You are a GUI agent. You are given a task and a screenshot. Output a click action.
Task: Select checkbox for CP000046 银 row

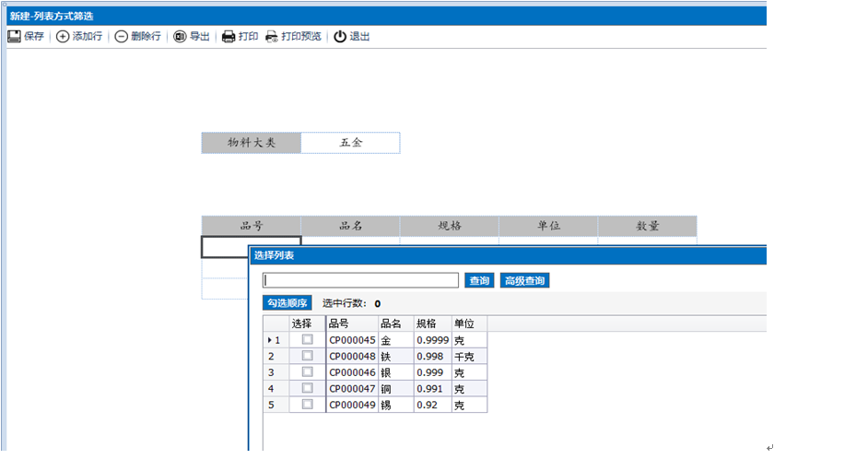pos(308,372)
